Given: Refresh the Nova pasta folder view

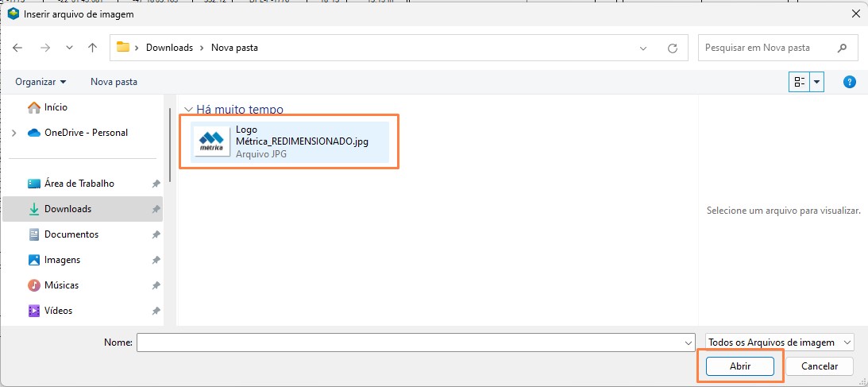Looking at the screenshot, I should (673, 48).
